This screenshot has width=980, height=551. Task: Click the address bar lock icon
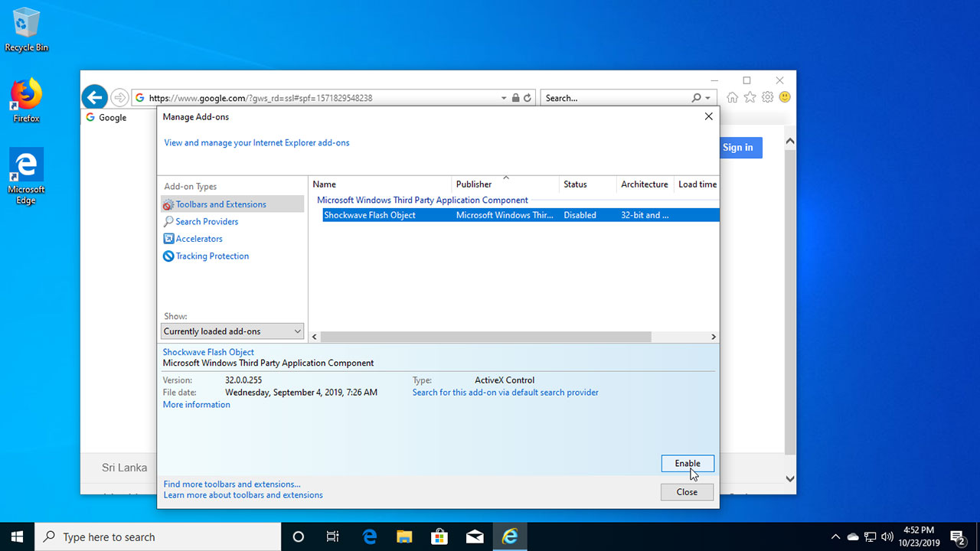[515, 98]
